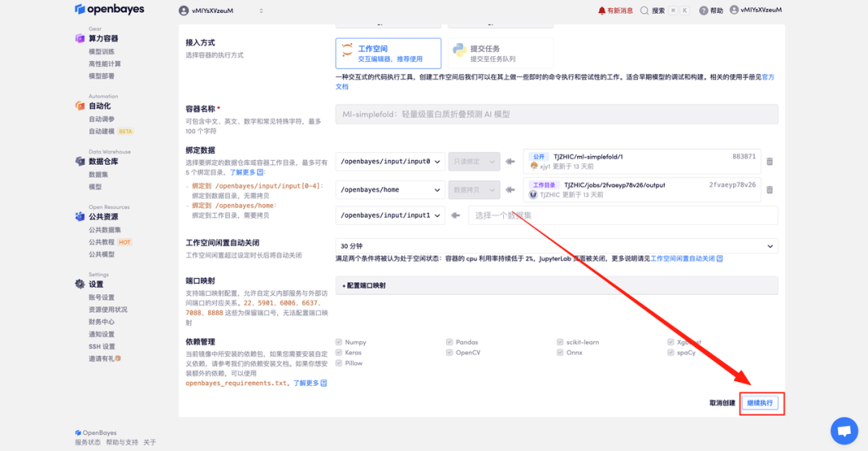Open the notification bell for new messages
868x451 pixels.
click(602, 10)
